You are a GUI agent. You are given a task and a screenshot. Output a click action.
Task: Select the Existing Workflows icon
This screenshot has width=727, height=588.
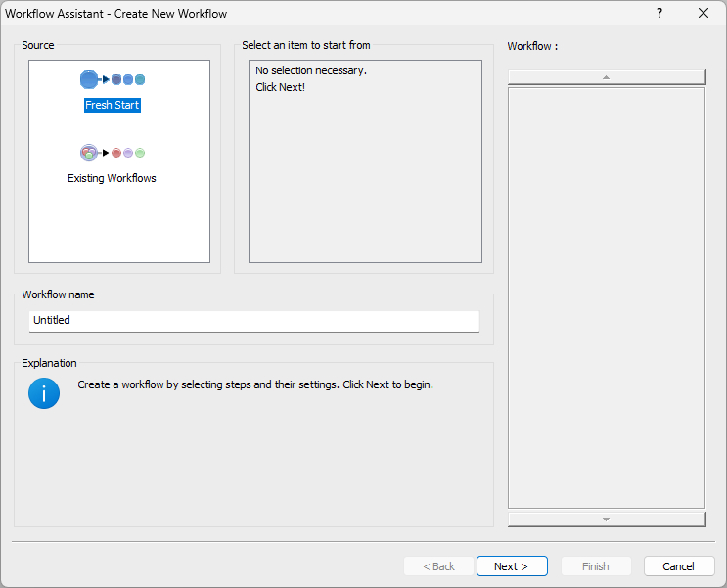click(x=112, y=153)
